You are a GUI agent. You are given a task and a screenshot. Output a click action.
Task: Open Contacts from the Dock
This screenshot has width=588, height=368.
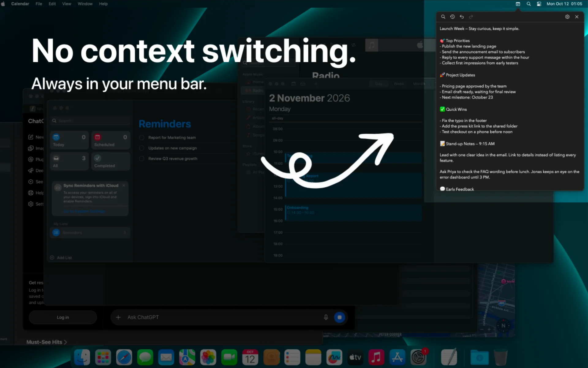(271, 357)
